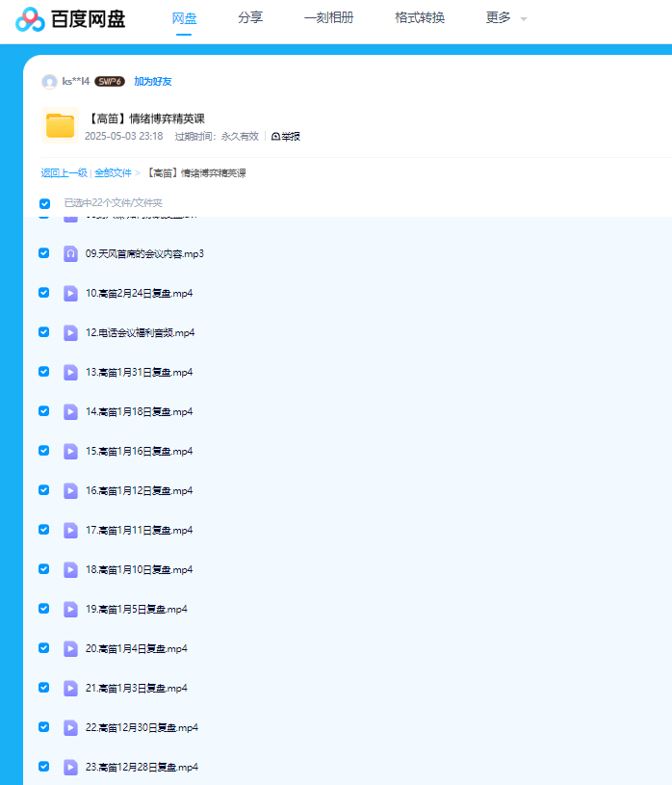This screenshot has height=785, width=672.
Task: Toggle the select-all files checkbox
Action: (x=44, y=203)
